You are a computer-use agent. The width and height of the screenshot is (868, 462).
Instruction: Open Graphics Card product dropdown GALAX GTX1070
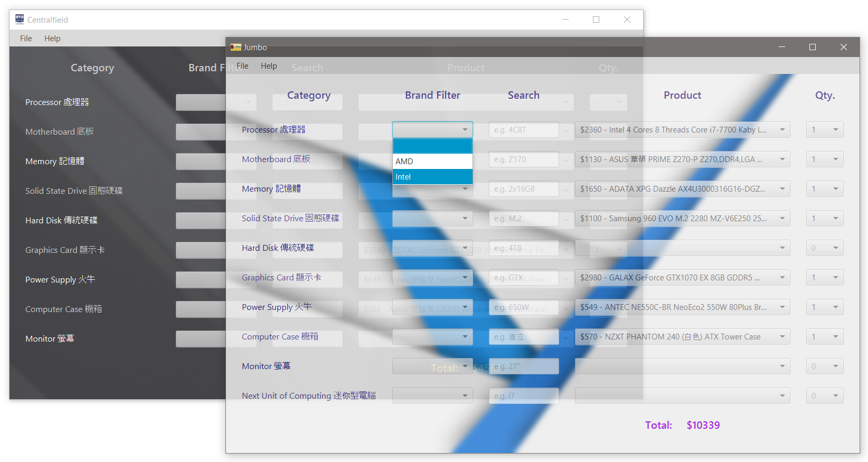click(x=682, y=278)
